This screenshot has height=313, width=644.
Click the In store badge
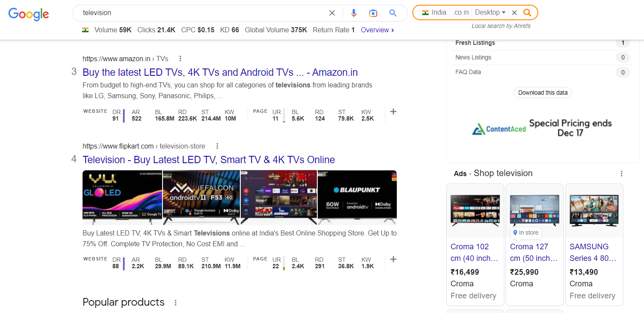[525, 232]
